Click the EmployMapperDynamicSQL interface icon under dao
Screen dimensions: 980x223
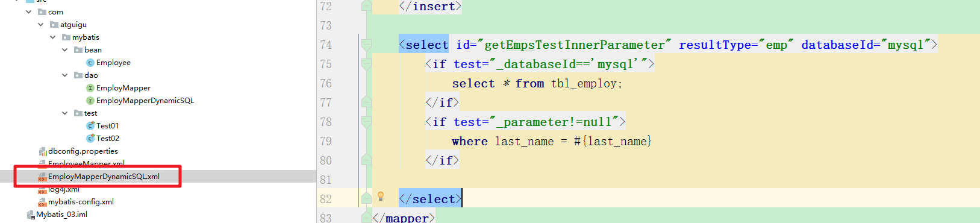pyautogui.click(x=90, y=101)
